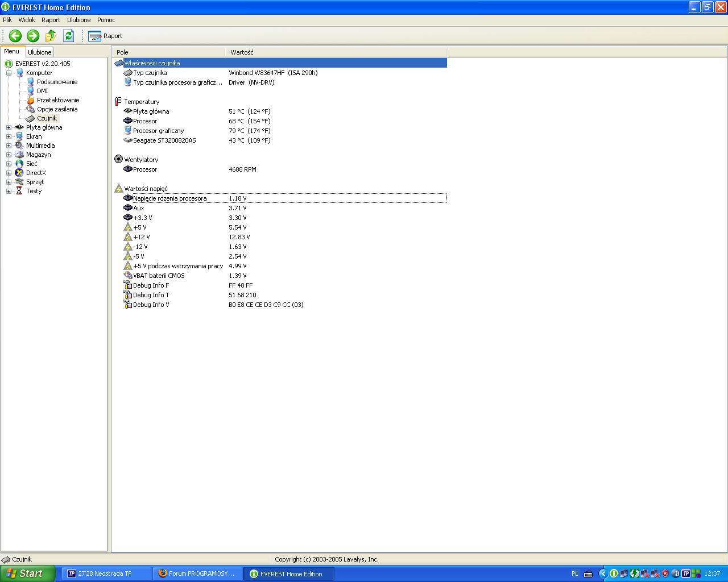The height and width of the screenshot is (582, 728).
Task: Select the Seagate ST3200820AS row
Action: click(x=280, y=140)
